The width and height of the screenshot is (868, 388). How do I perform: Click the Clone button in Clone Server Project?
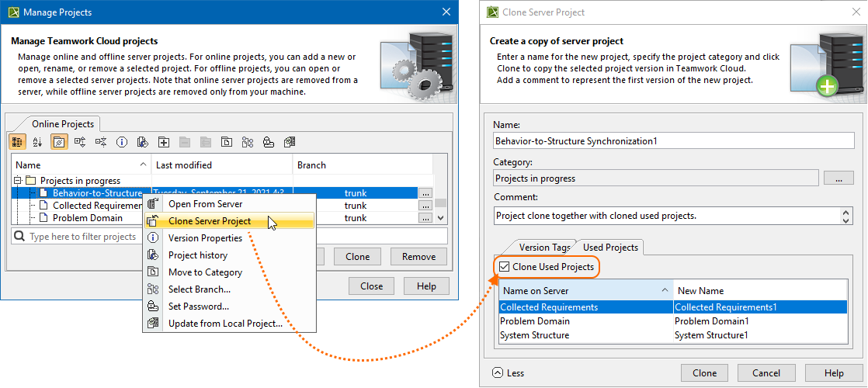(x=705, y=373)
